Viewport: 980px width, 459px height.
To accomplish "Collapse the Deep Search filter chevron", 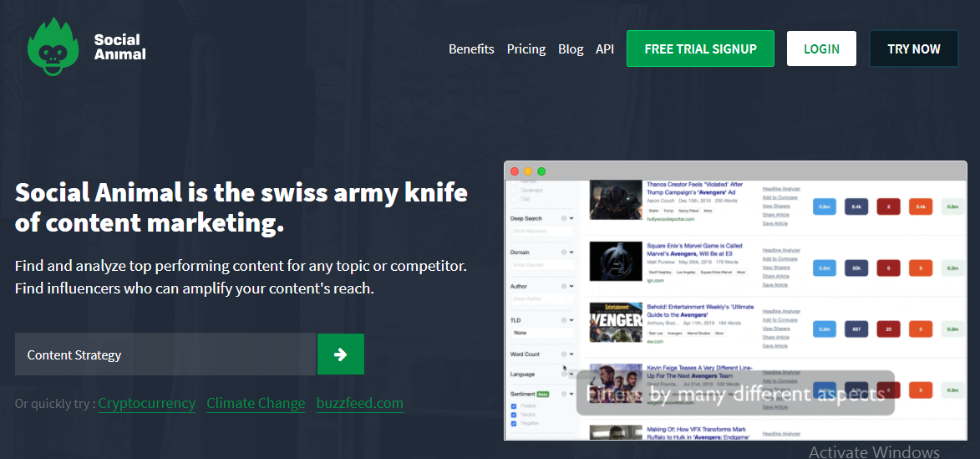I will pyautogui.click(x=571, y=218).
